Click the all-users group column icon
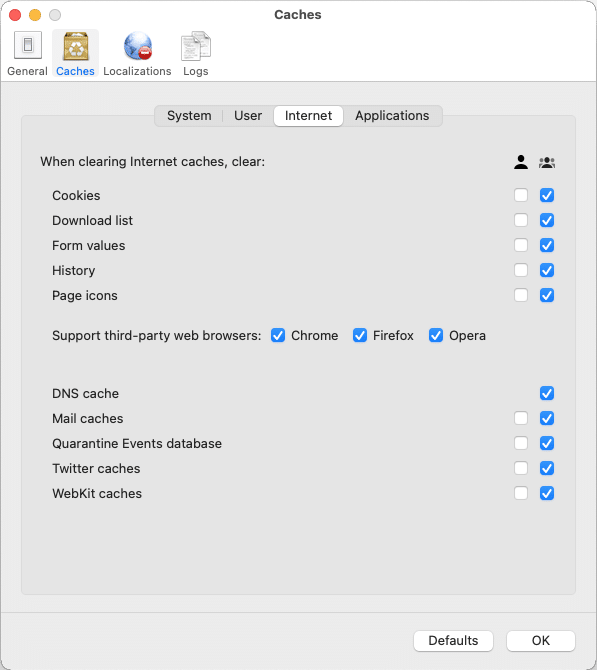 547,162
